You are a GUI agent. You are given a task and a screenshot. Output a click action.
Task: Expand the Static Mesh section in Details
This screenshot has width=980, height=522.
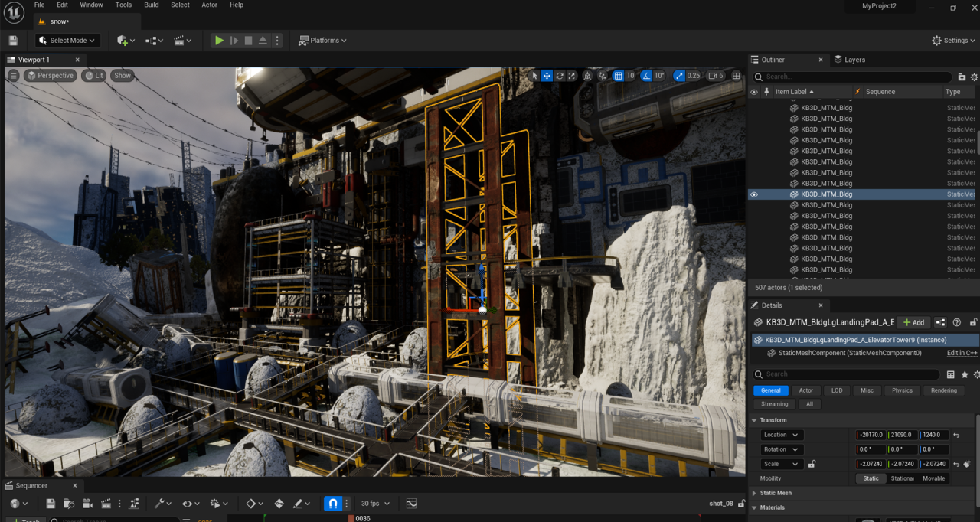coord(775,493)
